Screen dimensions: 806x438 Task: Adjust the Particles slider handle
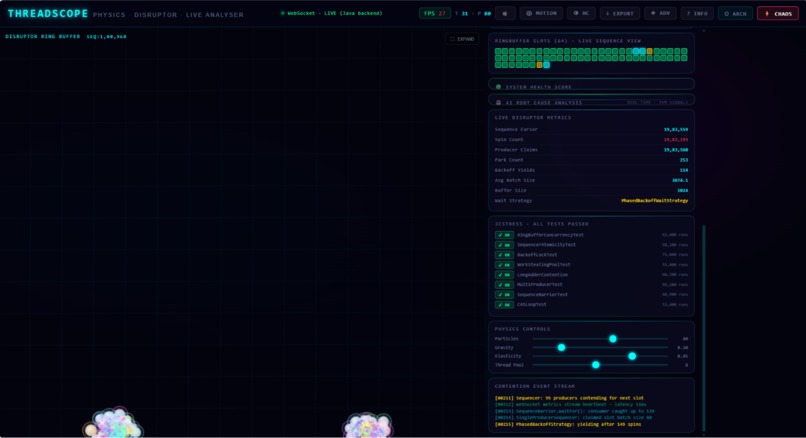point(613,339)
